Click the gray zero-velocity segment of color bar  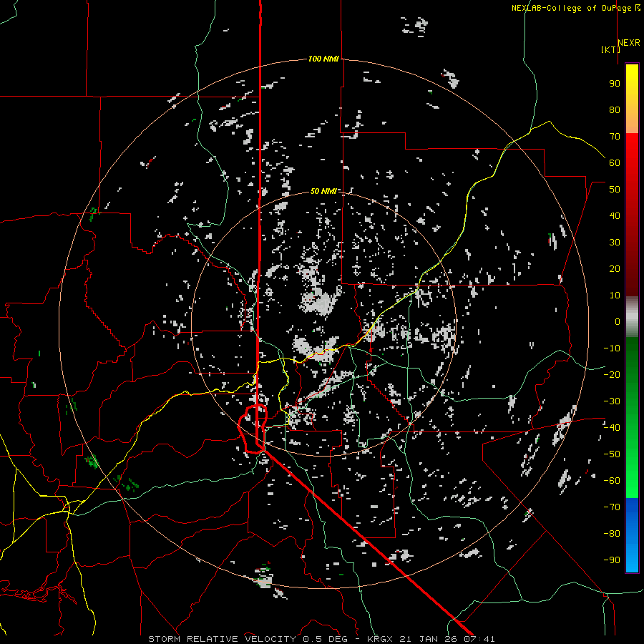point(632,316)
